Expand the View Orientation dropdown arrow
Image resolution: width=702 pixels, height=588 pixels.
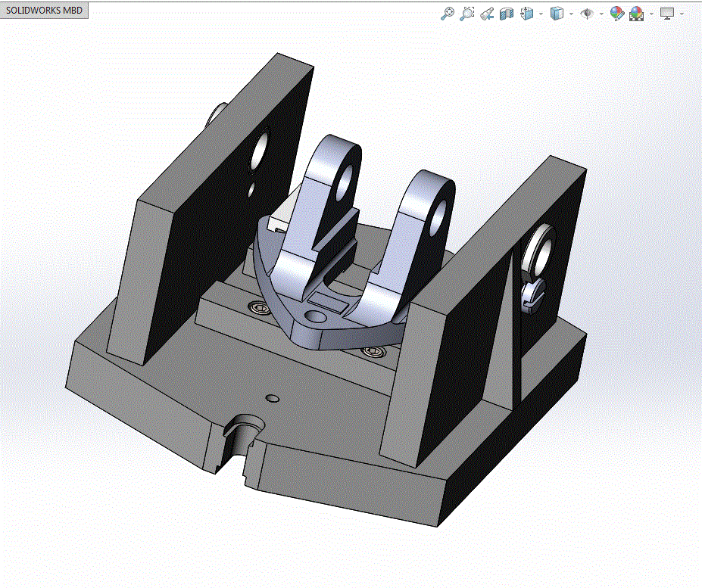tap(541, 14)
